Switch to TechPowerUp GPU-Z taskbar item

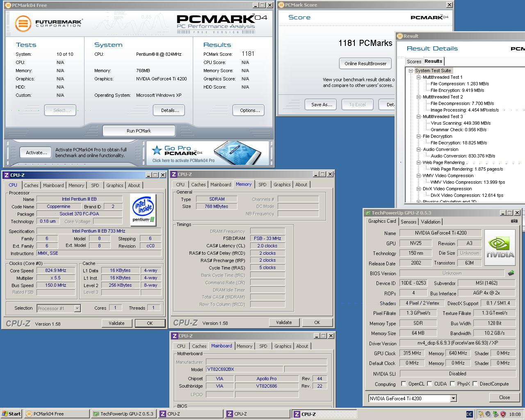(x=123, y=414)
